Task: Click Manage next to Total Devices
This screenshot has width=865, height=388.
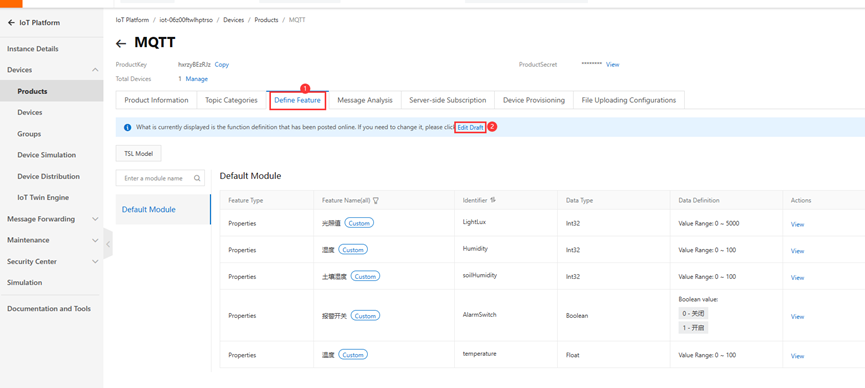Action: coord(196,79)
